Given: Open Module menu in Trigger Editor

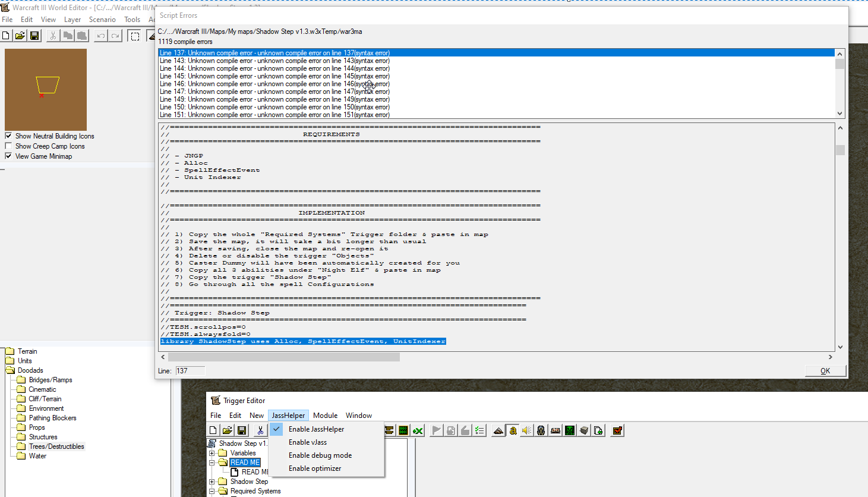Looking at the screenshot, I should click(x=326, y=416).
